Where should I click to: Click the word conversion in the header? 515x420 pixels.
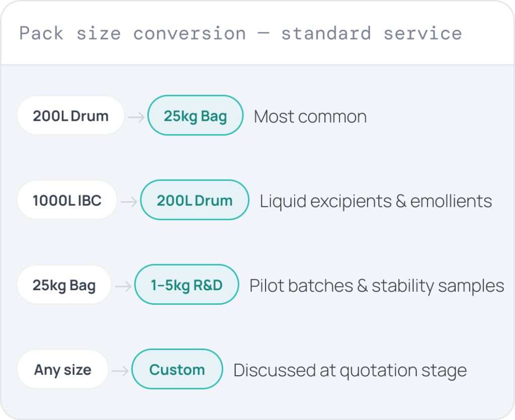[190, 34]
